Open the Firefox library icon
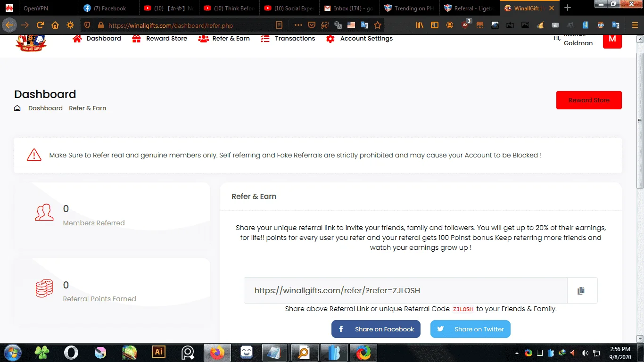This screenshot has width=644, height=362. [420, 25]
